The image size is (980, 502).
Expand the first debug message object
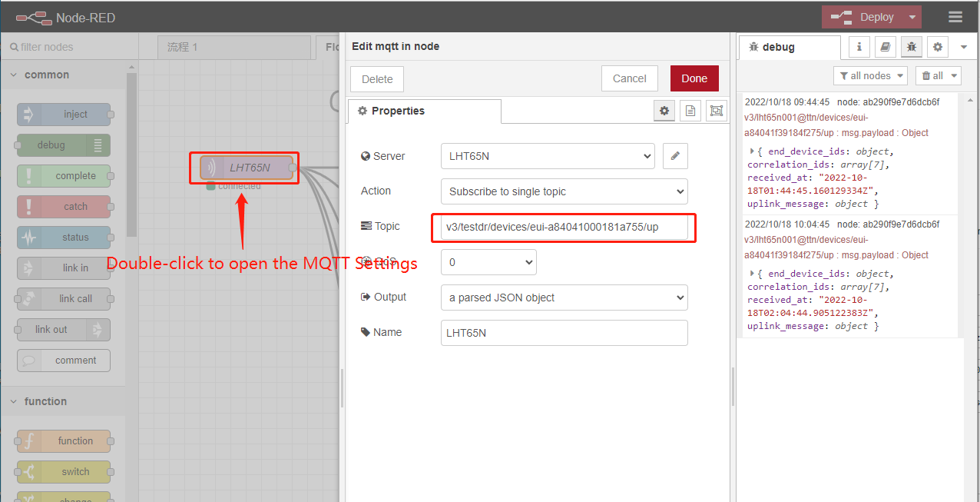point(753,151)
